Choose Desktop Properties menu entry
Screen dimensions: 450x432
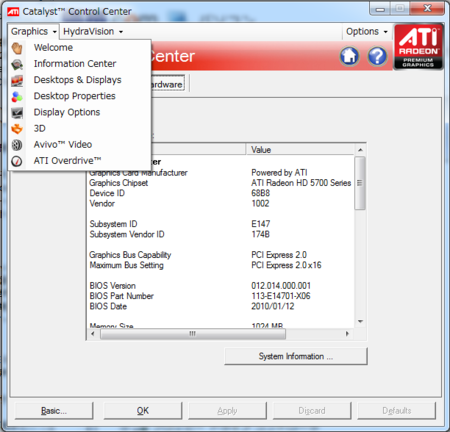[80, 96]
